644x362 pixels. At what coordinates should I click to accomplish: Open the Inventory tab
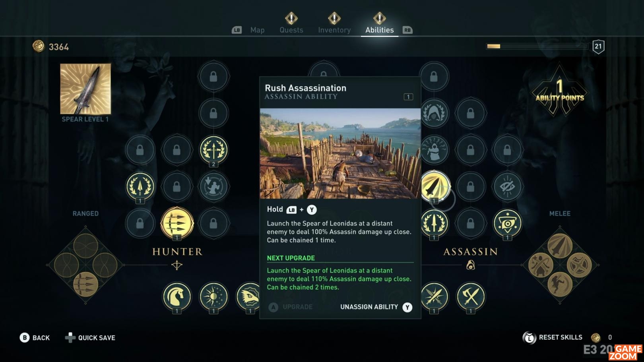click(334, 30)
